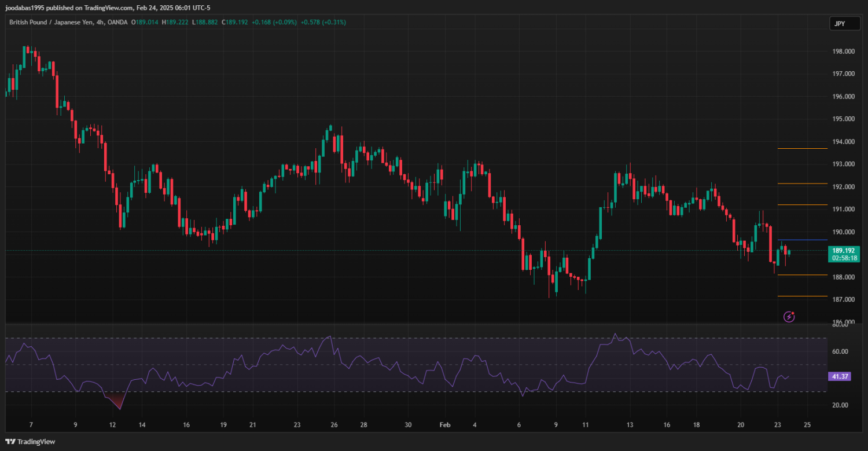Click date label 7 on time axis
Image resolution: width=868 pixels, height=451 pixels.
(x=31, y=425)
